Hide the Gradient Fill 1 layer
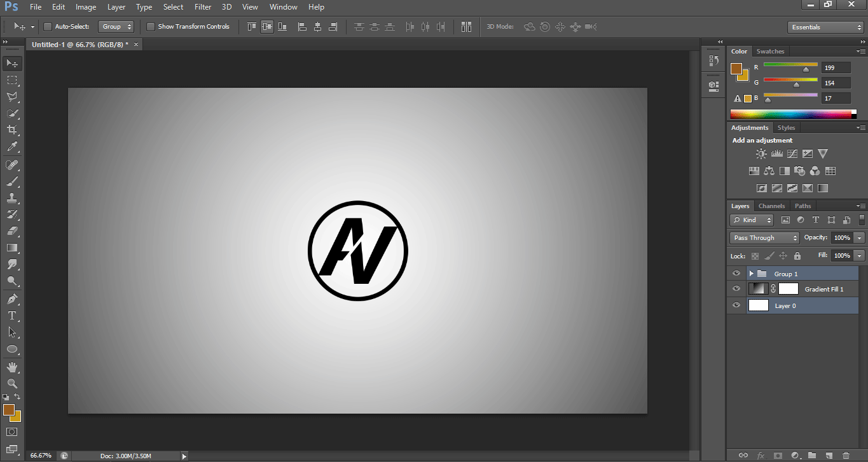This screenshot has width=868, height=462. (736, 288)
